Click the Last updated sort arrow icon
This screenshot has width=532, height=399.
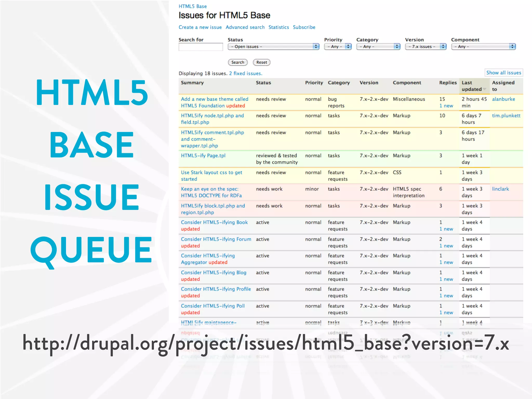(484, 89)
